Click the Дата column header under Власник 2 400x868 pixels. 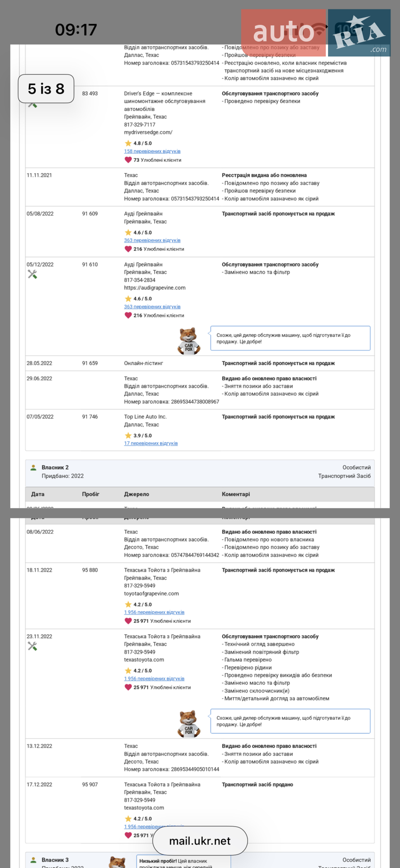pyautogui.click(x=38, y=494)
